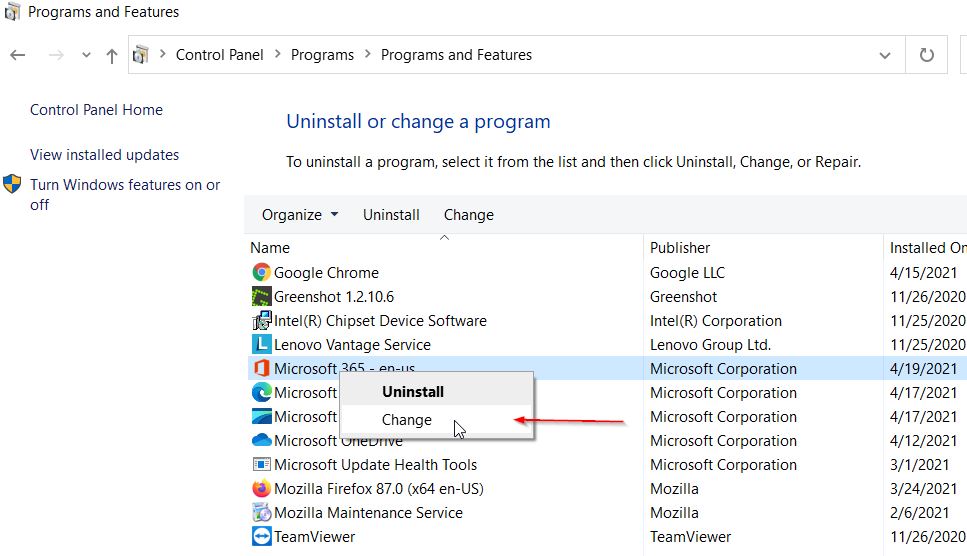
Task: Click the icon of the row dated 4/17/2021 below Edge
Action: [261, 417]
